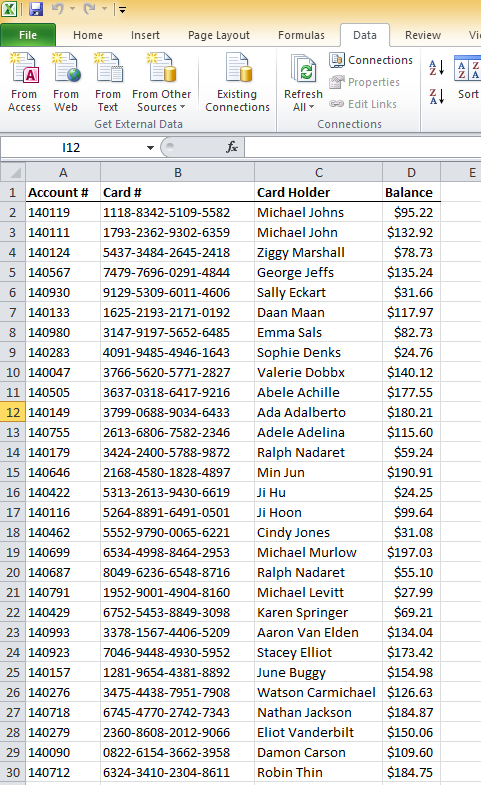Open the Name Box dropdown arrow
Image resolution: width=481 pixels, height=785 pixels.
150,148
